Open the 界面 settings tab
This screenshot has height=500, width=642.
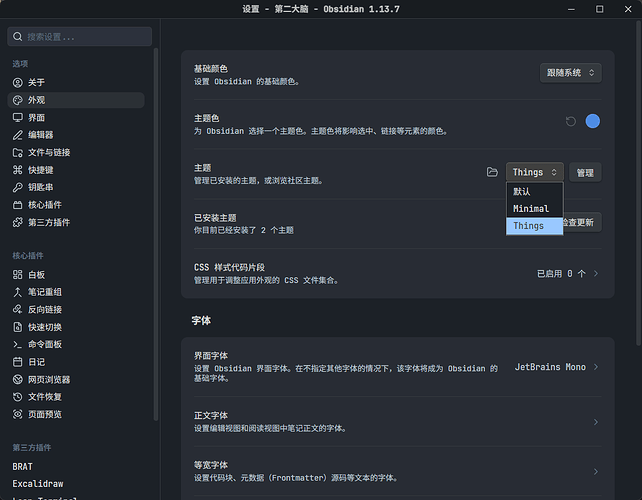pyautogui.click(x=76, y=118)
